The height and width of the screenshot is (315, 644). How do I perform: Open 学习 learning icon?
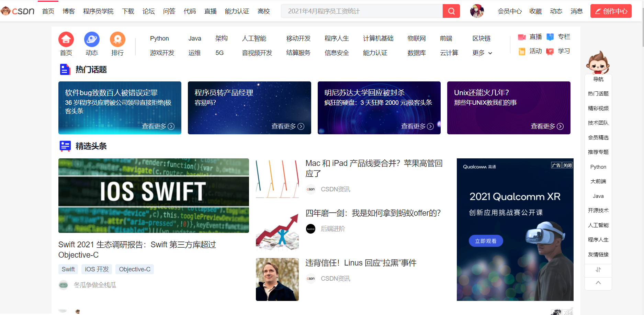click(558, 51)
